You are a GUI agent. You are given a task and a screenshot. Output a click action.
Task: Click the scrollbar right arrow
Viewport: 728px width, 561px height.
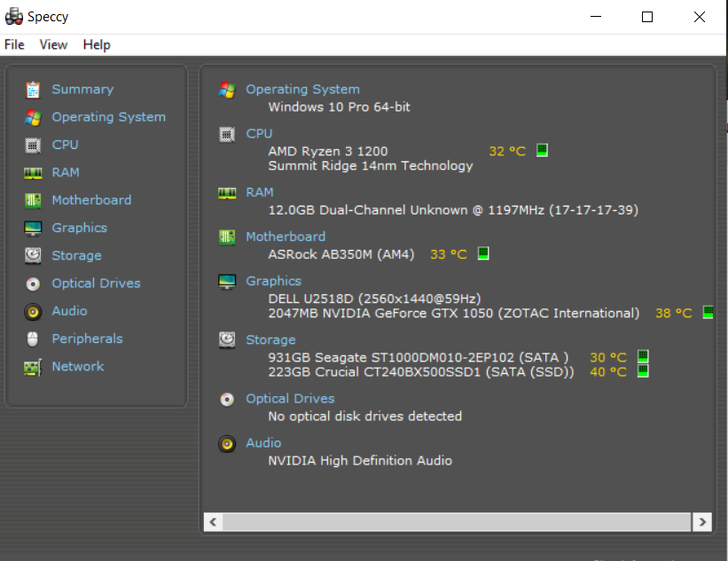point(702,522)
